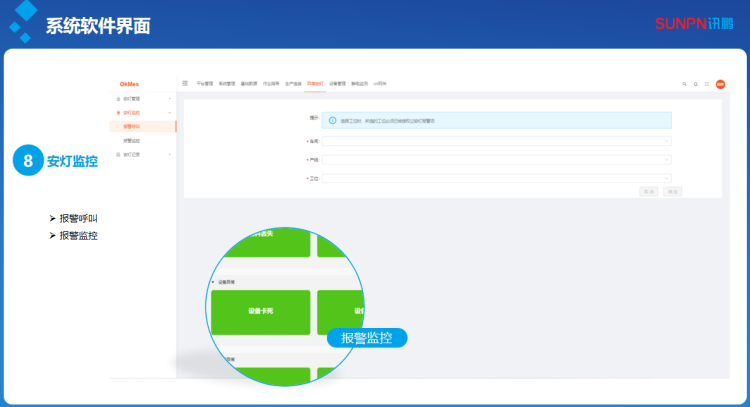
Task: Click the green 设备卡死 alarm tile
Action: tap(260, 311)
